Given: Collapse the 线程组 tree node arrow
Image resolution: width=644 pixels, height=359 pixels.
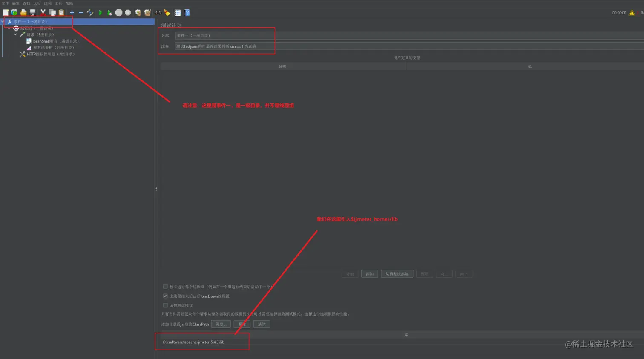Looking at the screenshot, I should [x=9, y=28].
